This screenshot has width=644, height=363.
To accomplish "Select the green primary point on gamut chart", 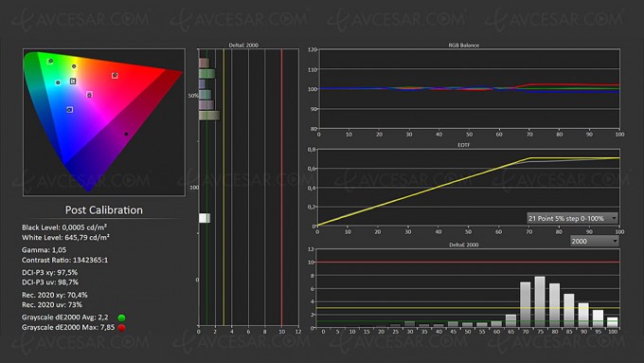I will pos(50,62).
